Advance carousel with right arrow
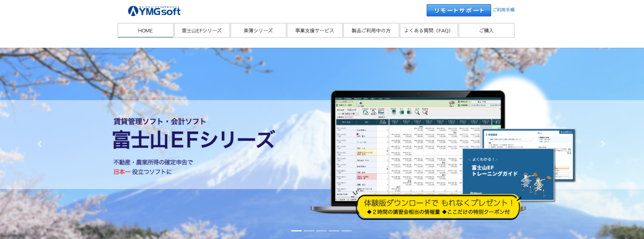Screen dimensions: 644x239 (x=603, y=144)
